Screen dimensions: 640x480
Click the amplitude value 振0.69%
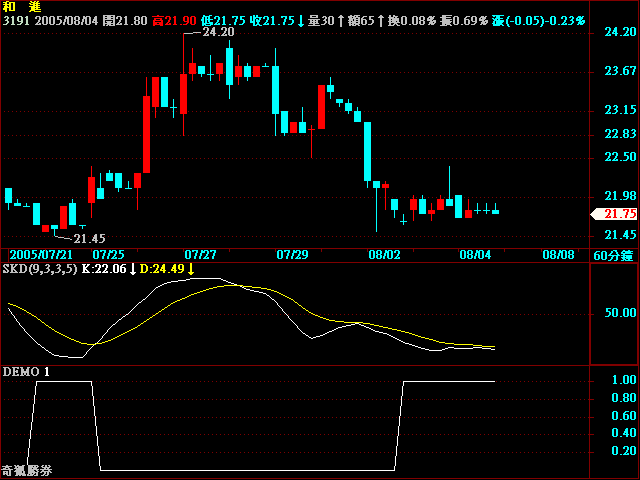tap(464, 21)
